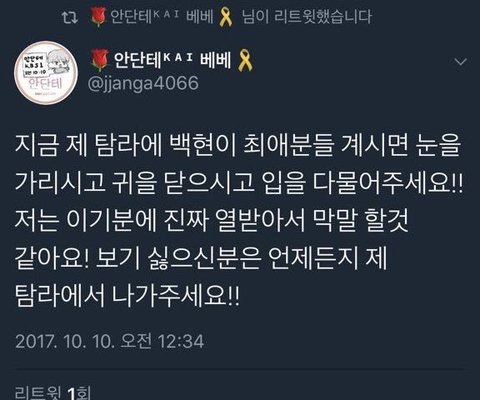Click tweet line starting with 지금 제 탐라에
This screenshot has height=400, width=480.
click(x=238, y=146)
